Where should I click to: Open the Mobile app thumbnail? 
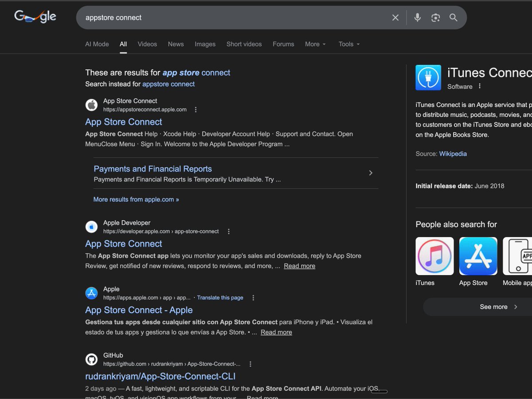517,256
